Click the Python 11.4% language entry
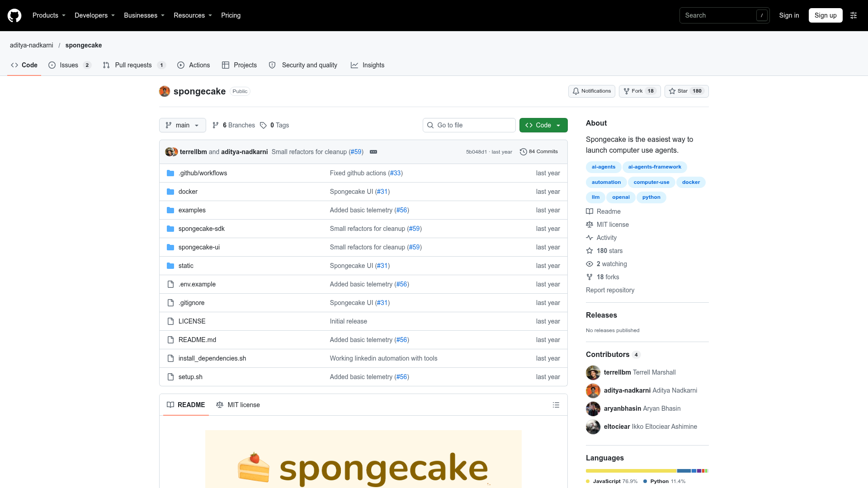Viewport: 868px width, 488px height. (664, 482)
